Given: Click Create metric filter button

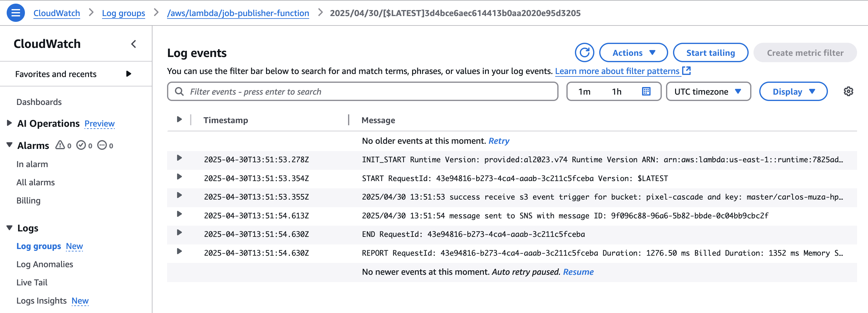Looking at the screenshot, I should click(805, 52).
